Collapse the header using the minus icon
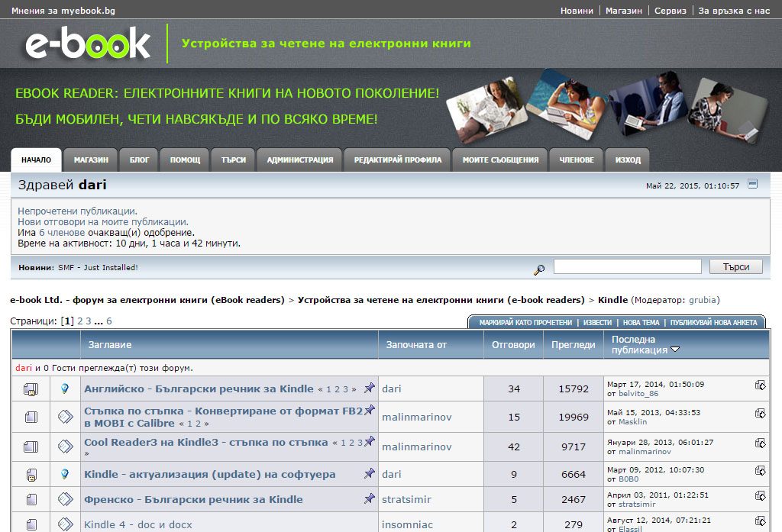The width and height of the screenshot is (782, 532). click(x=753, y=184)
